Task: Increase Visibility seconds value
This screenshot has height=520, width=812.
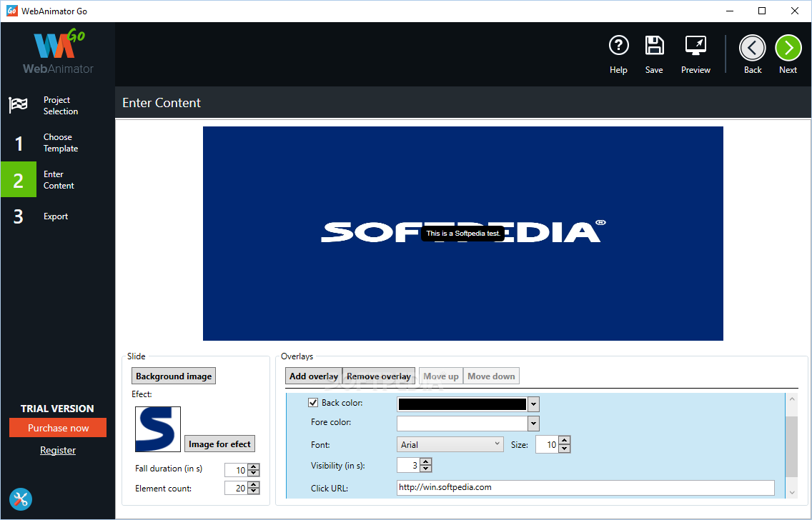Action: 426,461
